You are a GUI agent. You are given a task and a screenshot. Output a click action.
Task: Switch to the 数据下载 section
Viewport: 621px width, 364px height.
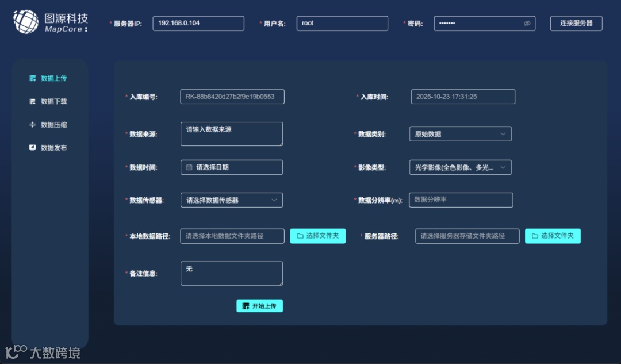click(x=52, y=101)
